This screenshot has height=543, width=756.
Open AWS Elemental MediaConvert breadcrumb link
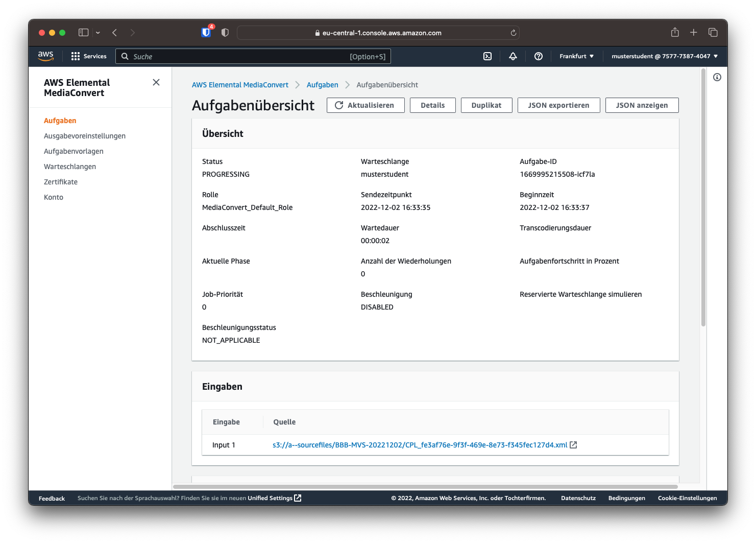[x=240, y=85]
